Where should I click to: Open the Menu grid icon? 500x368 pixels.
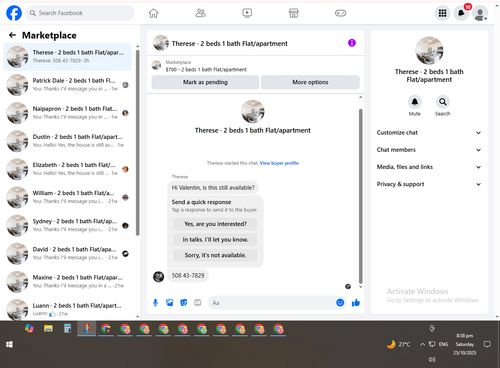[x=442, y=13]
